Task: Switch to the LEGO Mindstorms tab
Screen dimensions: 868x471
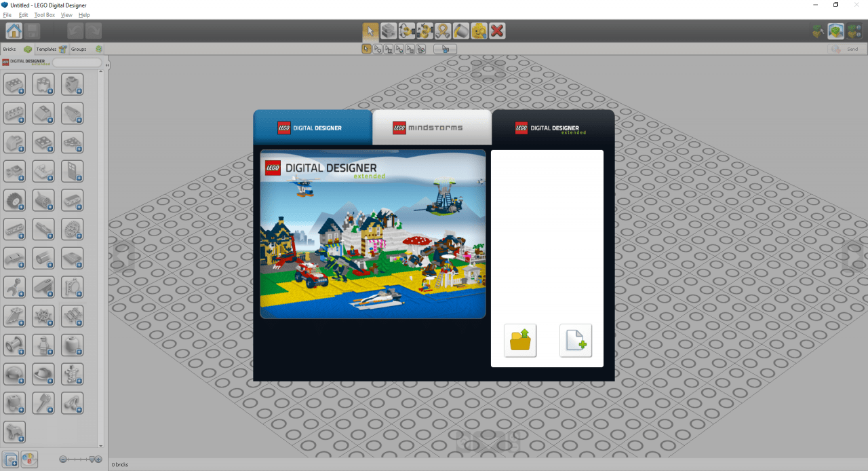Action: pyautogui.click(x=431, y=128)
